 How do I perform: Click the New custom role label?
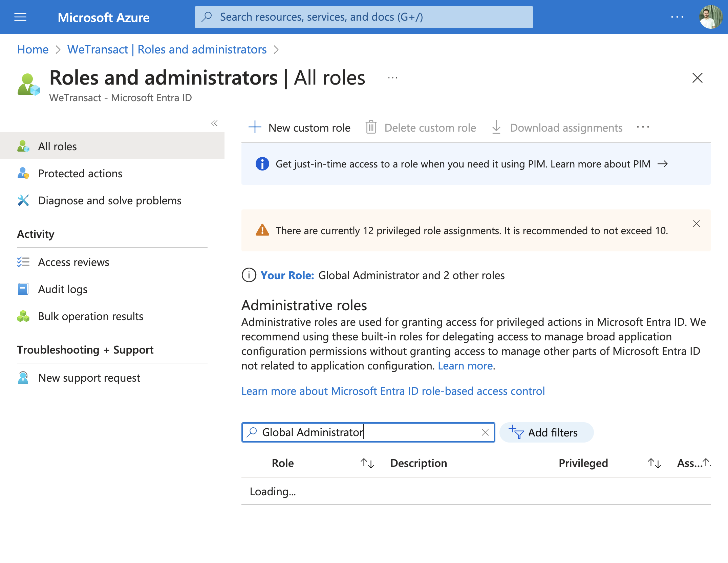click(309, 128)
